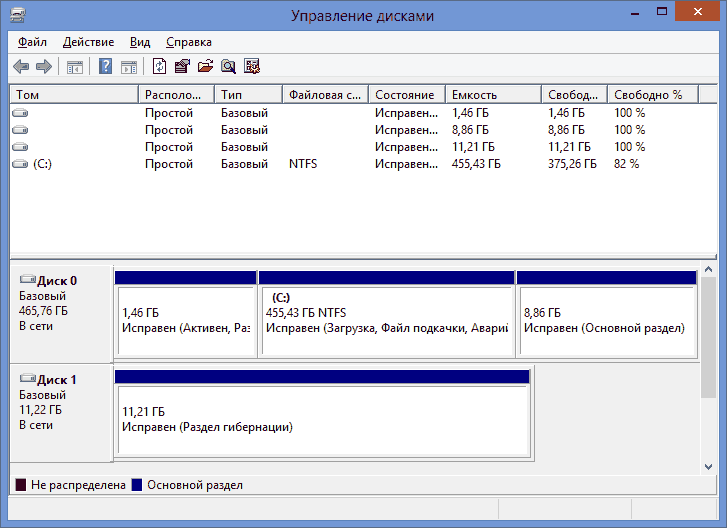Select the 455,43 ГБ NTFS partition block

(386, 320)
